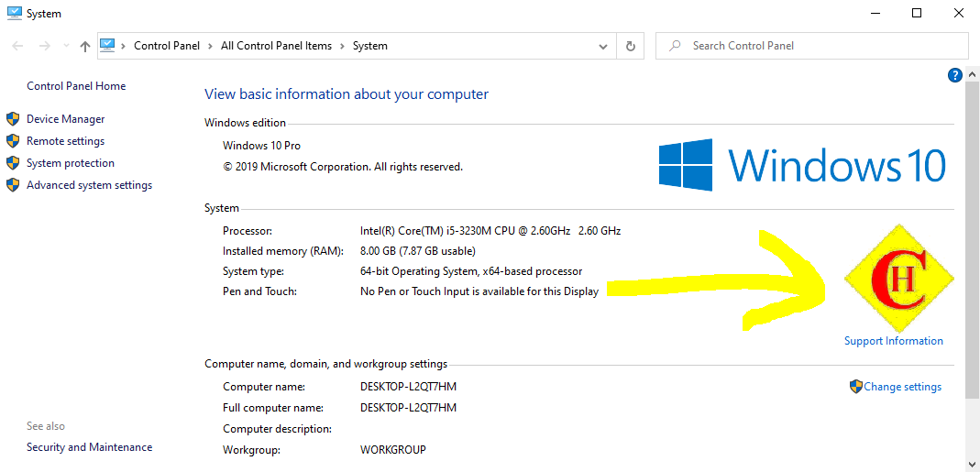Select the 64-bit Operating System value
The width and height of the screenshot is (980, 472).
pos(471,271)
